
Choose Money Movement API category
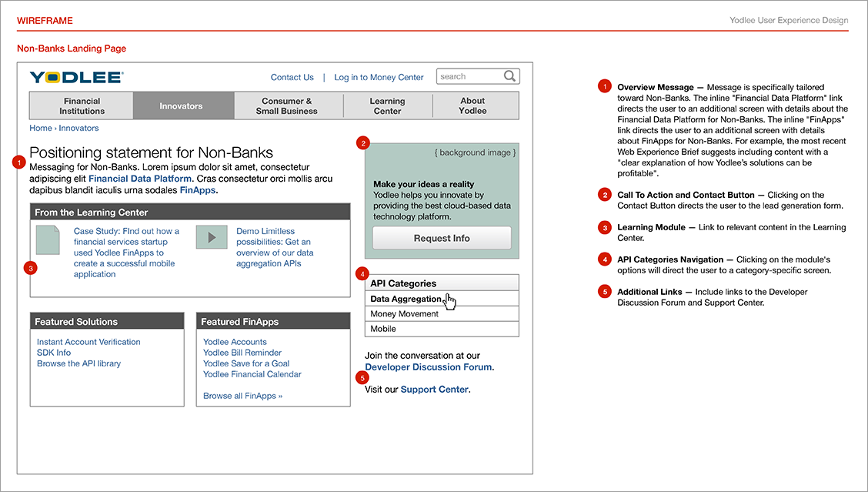coord(442,313)
